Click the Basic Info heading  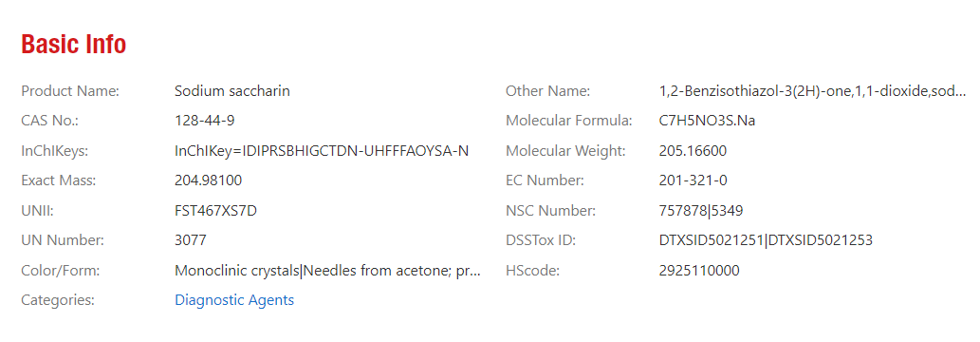point(74,45)
